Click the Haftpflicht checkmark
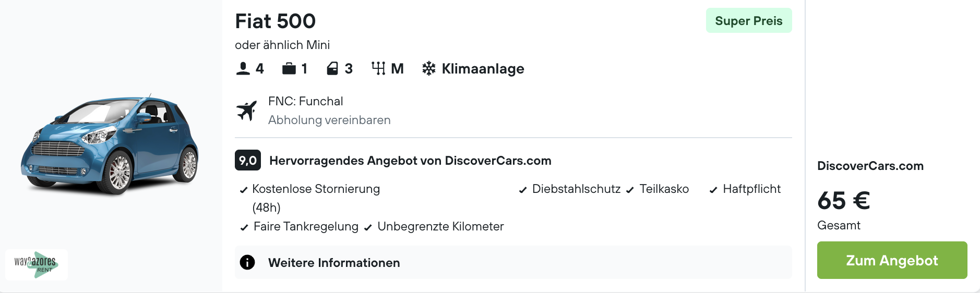Viewport: 980px width, 293px height. click(713, 190)
